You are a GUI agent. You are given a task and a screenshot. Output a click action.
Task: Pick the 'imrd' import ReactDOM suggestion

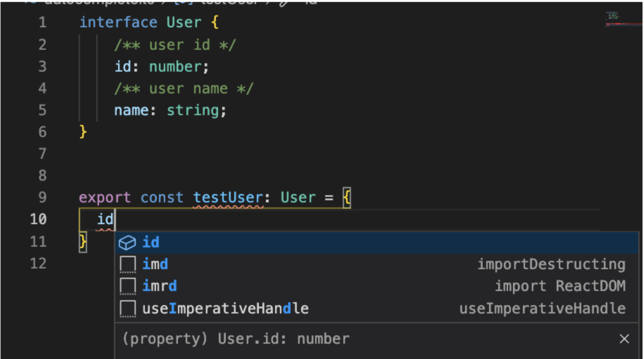(x=376, y=286)
